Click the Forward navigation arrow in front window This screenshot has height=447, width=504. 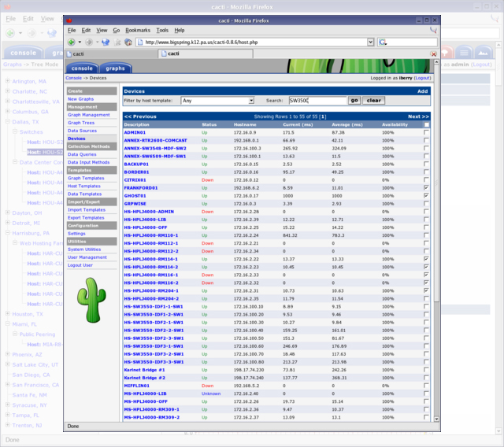pyautogui.click(x=89, y=42)
